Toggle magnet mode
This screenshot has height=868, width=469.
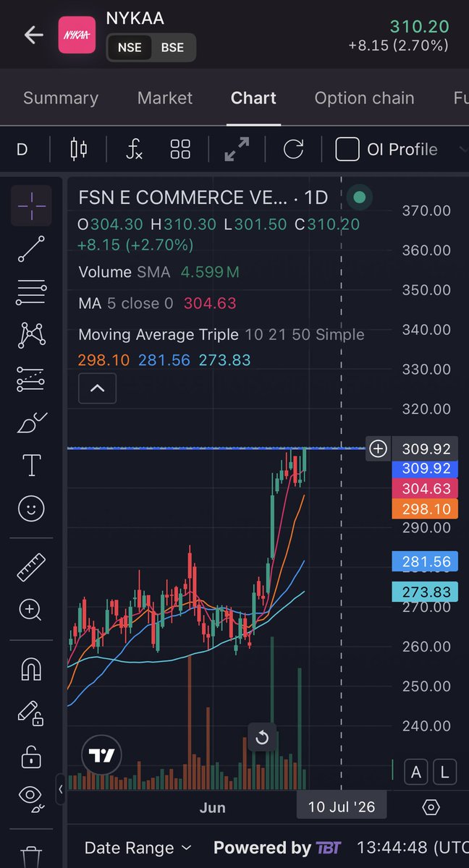[x=31, y=670]
